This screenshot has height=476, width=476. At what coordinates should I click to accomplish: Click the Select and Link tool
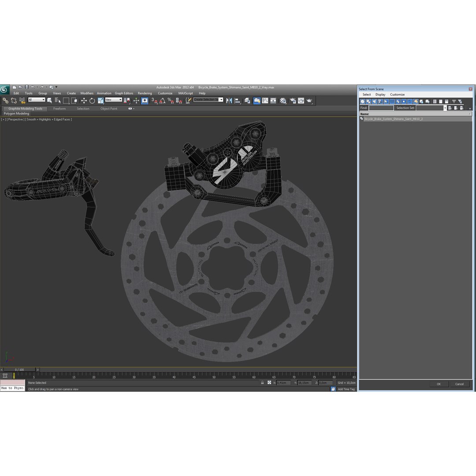click(5, 100)
